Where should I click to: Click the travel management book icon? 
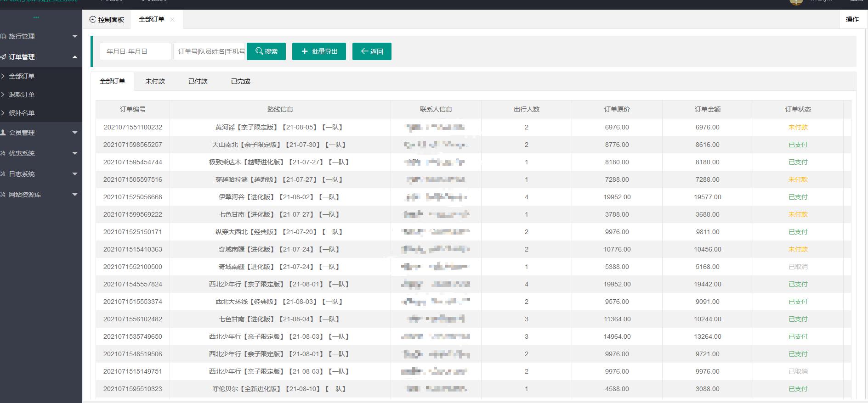point(3,36)
